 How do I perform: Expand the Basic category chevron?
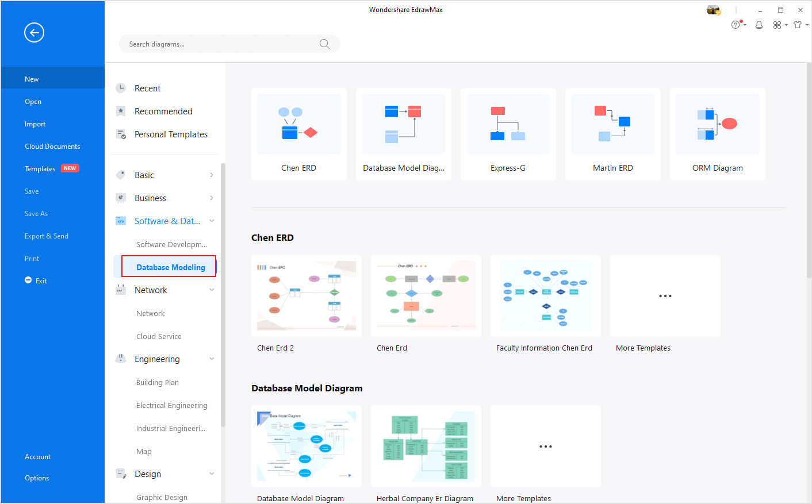coord(212,175)
